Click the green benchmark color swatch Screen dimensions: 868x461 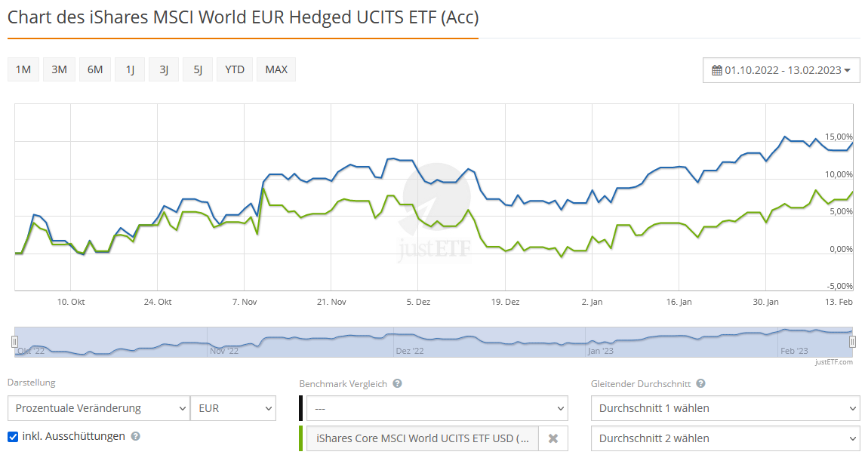[301, 438]
